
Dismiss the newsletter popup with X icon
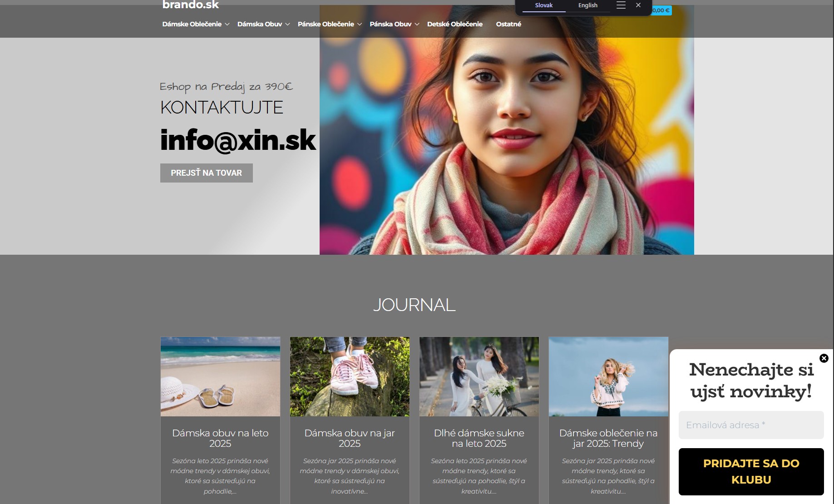point(824,358)
